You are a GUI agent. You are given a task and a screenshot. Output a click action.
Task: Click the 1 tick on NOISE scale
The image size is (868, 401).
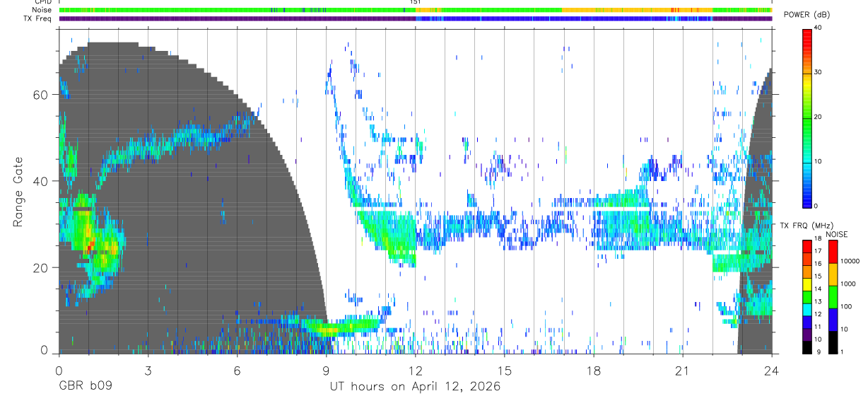tap(843, 352)
